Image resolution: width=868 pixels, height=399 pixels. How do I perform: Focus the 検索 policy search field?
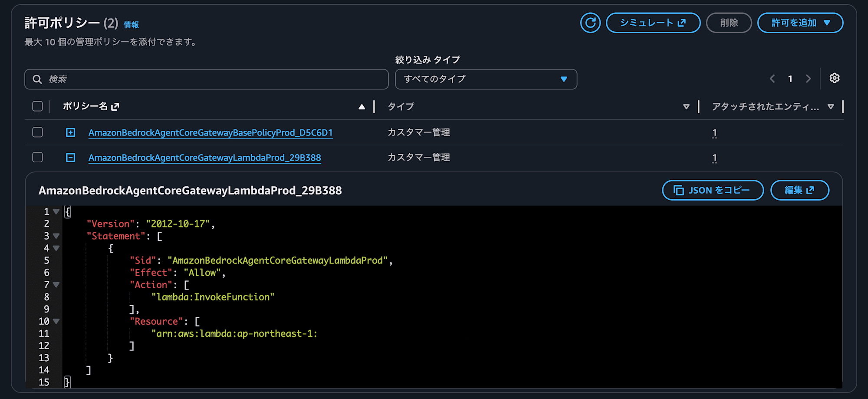click(x=207, y=79)
